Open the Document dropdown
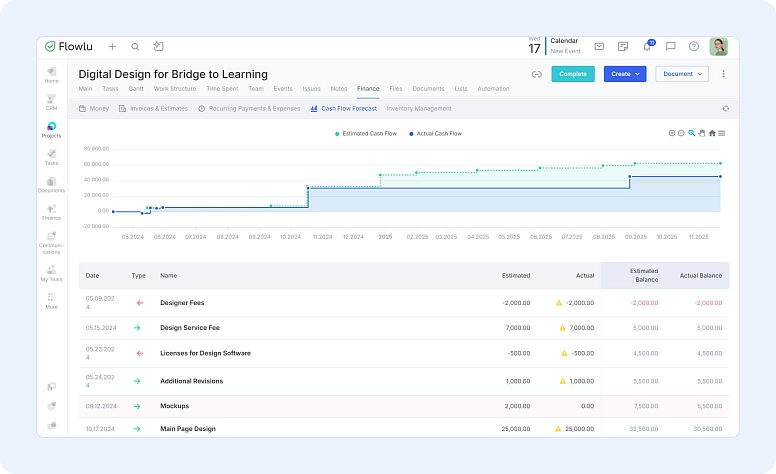The width and height of the screenshot is (776, 474). tap(682, 74)
